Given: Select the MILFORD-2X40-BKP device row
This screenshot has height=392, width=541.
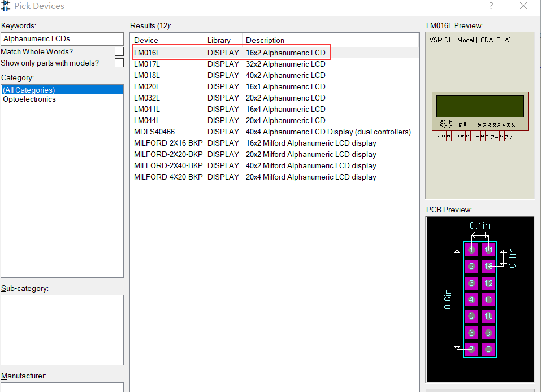Looking at the screenshot, I should coord(275,166).
